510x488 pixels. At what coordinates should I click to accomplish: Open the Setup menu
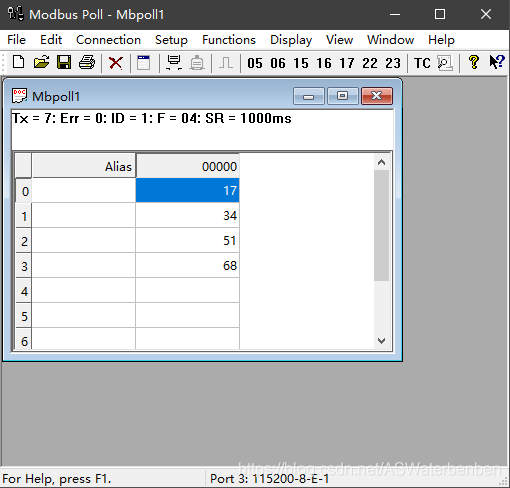[x=171, y=40]
